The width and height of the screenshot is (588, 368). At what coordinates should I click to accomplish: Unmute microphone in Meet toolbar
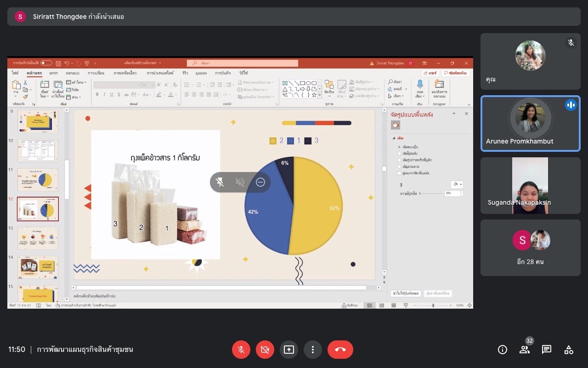[241, 350]
